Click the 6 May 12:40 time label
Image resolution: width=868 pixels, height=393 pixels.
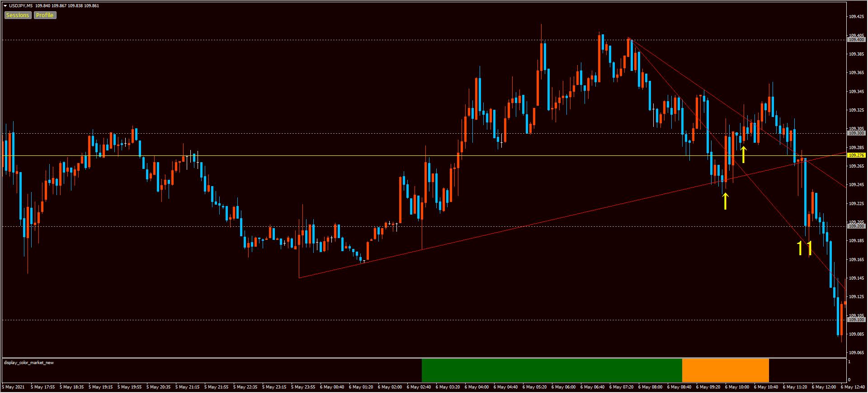[x=854, y=387]
